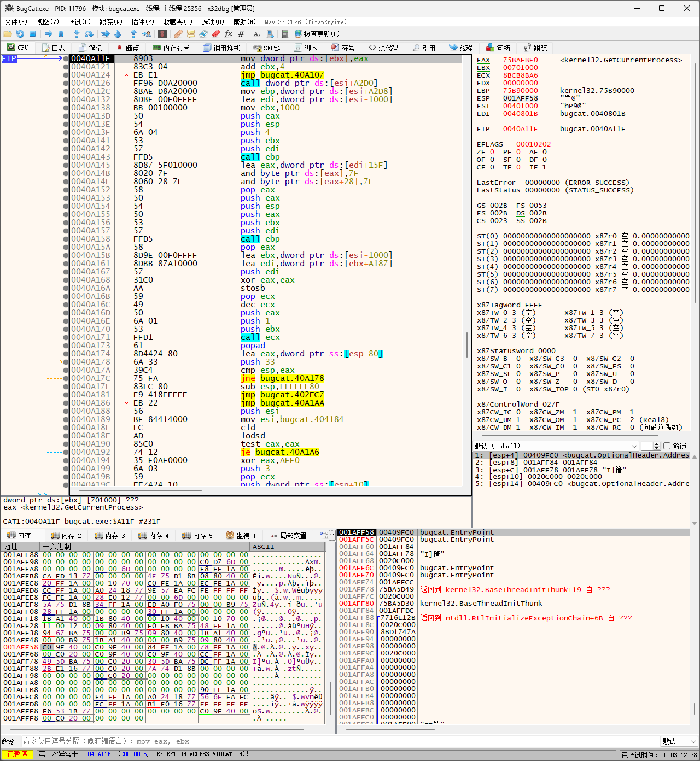700x761 pixels.
Task: Open the 帮助(H) menu
Action: tap(244, 22)
